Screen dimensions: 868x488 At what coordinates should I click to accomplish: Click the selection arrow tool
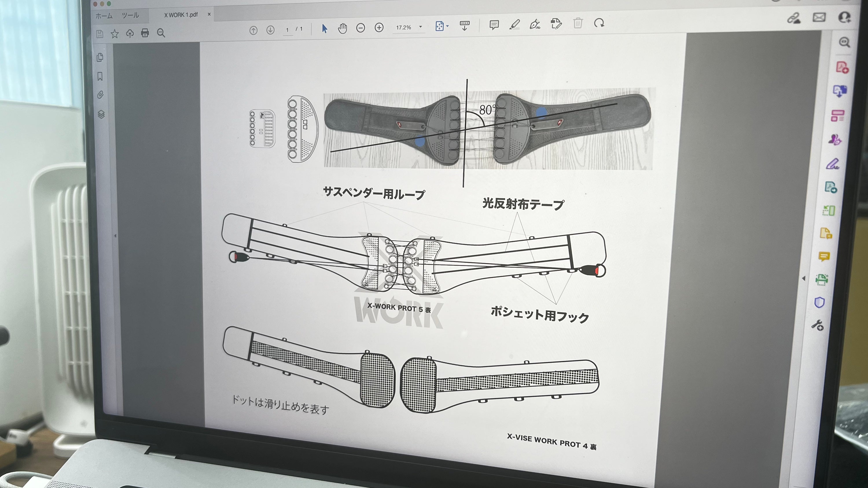click(x=325, y=28)
